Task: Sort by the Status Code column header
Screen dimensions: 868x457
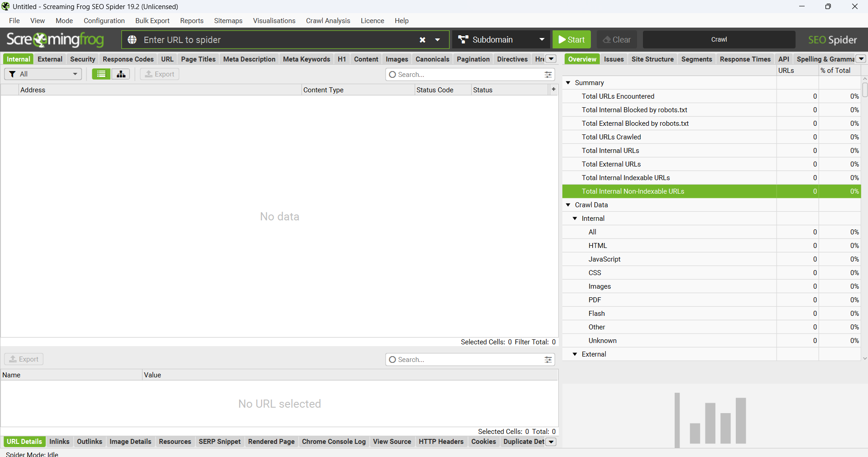Action: tap(443, 90)
